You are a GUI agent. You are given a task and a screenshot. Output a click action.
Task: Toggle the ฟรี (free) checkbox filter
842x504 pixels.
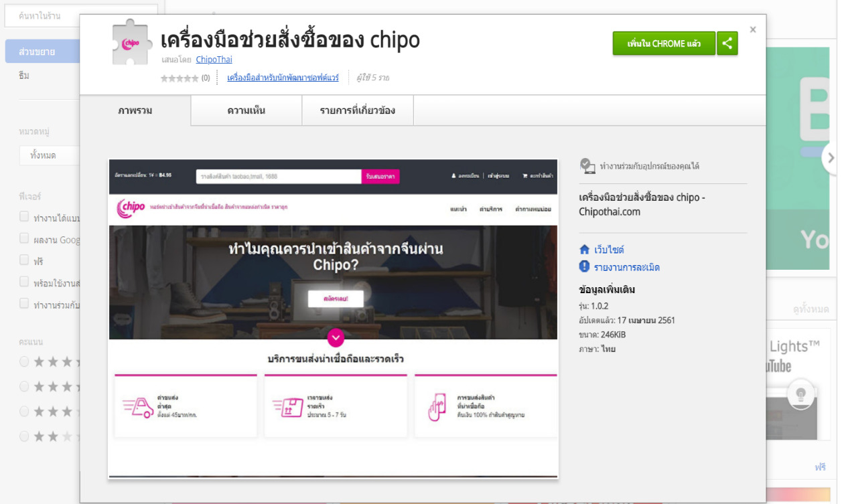[x=25, y=260]
